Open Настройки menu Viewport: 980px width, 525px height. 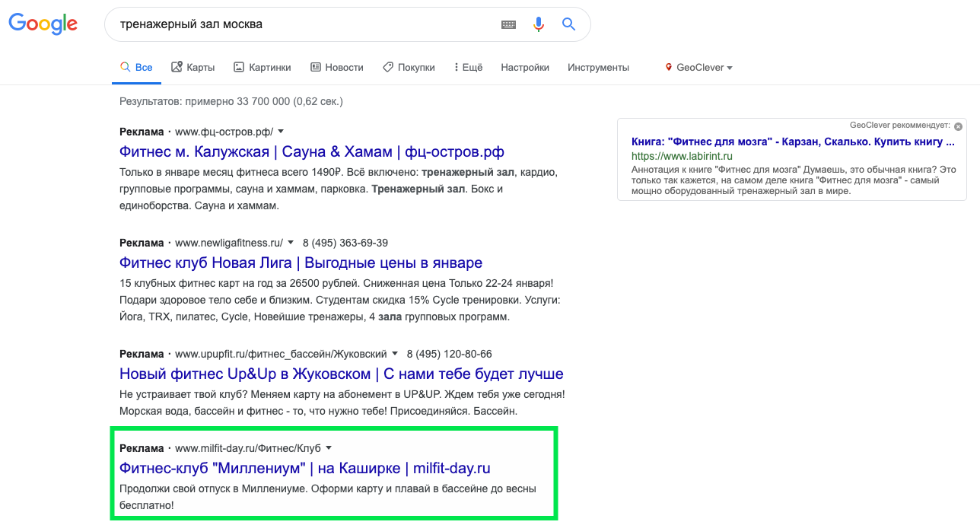point(525,68)
